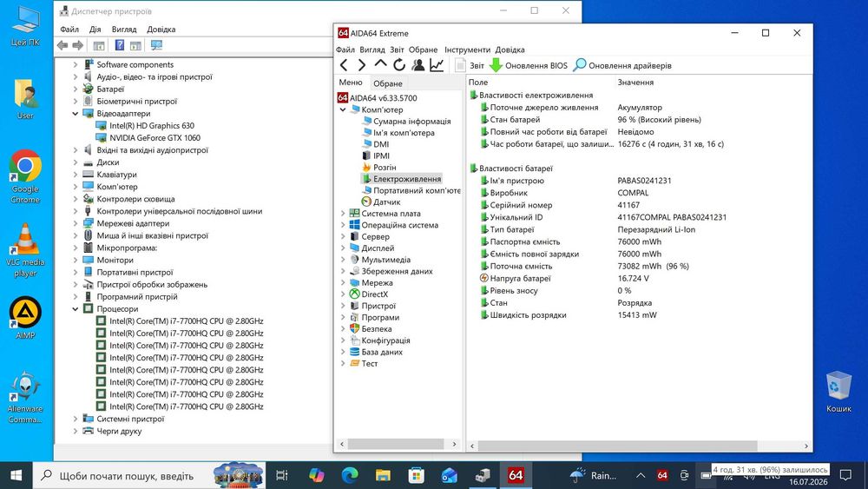Open the Windows Start menu
Screen dimensions: 868x489
pos(16,475)
